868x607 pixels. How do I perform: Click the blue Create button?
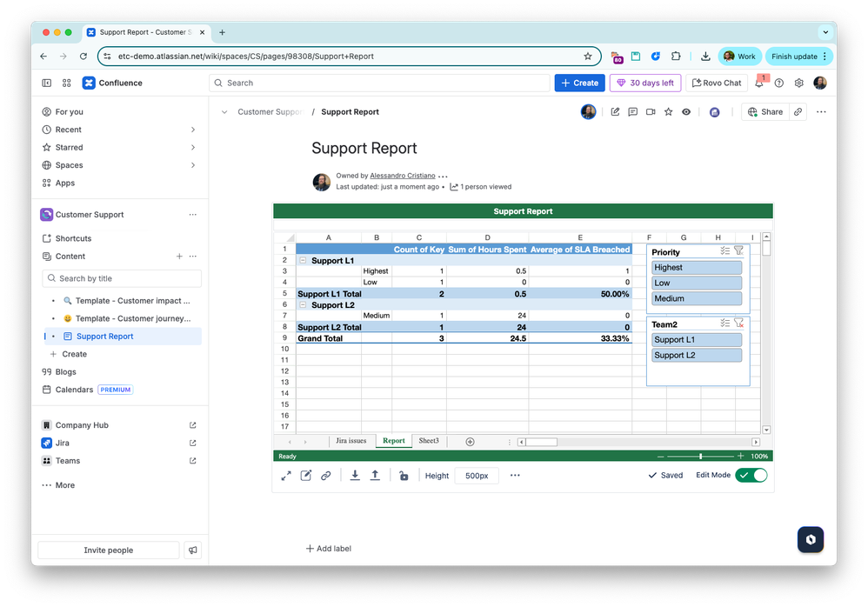[x=579, y=83]
